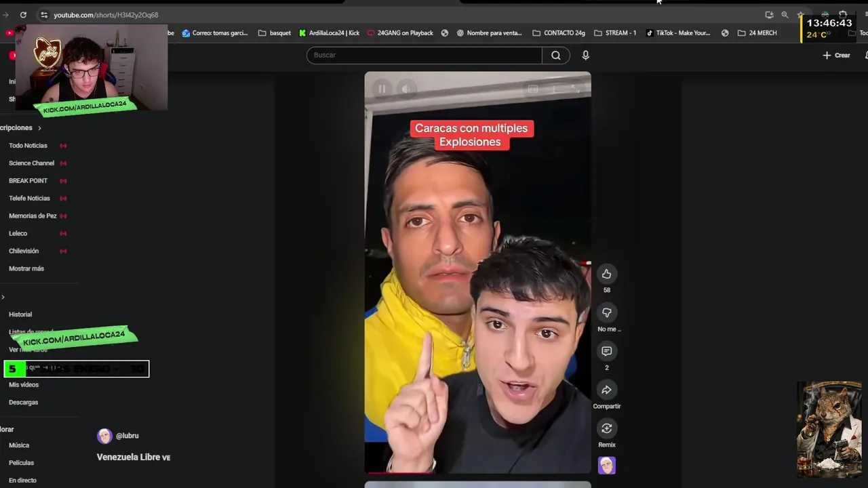Click the like count 58
Image resolution: width=868 pixels, height=488 pixels.
pyautogui.click(x=606, y=290)
